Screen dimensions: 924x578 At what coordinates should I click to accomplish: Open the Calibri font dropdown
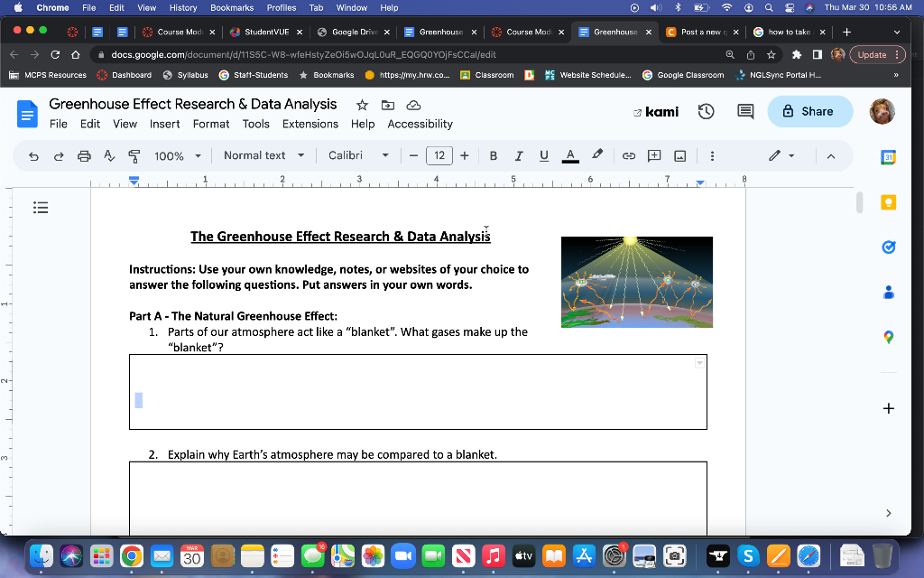point(358,155)
